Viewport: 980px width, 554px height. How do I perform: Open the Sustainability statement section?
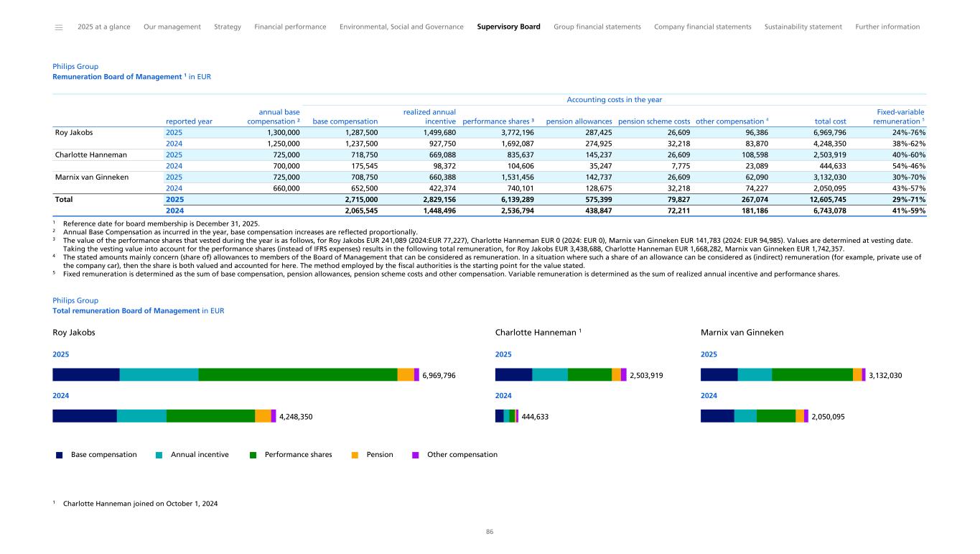(x=803, y=27)
